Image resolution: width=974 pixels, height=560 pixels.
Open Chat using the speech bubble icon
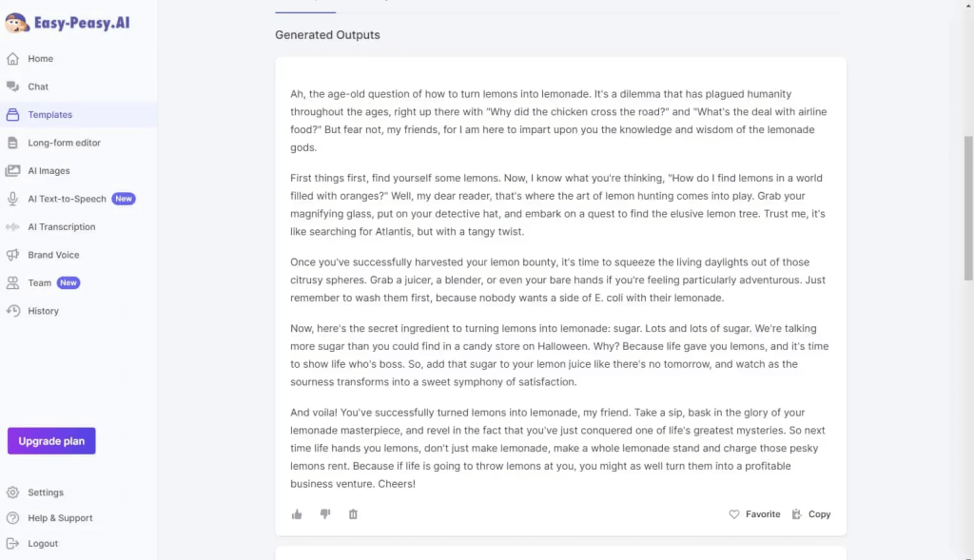[x=13, y=87]
